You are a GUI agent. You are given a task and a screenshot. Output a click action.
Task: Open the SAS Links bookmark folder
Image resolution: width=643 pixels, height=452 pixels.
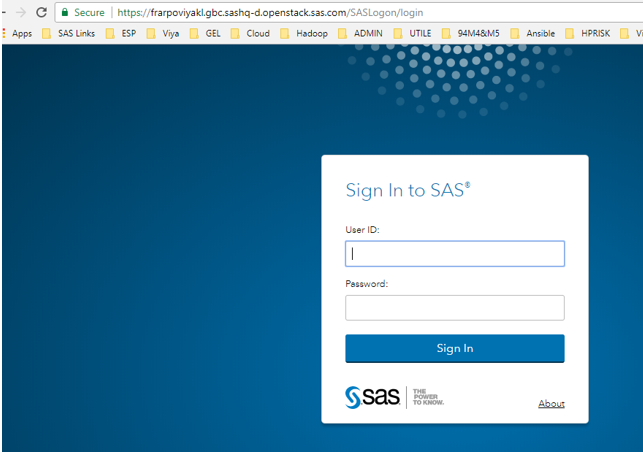click(x=68, y=33)
